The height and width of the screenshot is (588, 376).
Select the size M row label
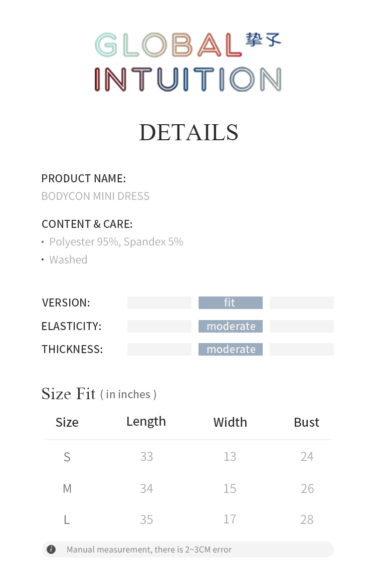tap(67, 488)
